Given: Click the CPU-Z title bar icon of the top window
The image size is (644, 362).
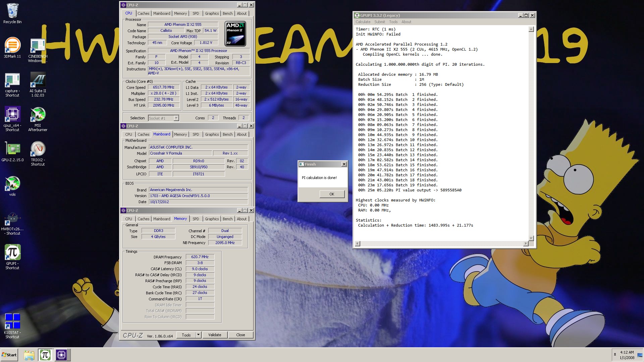Looking at the screenshot, I should 123,5.
